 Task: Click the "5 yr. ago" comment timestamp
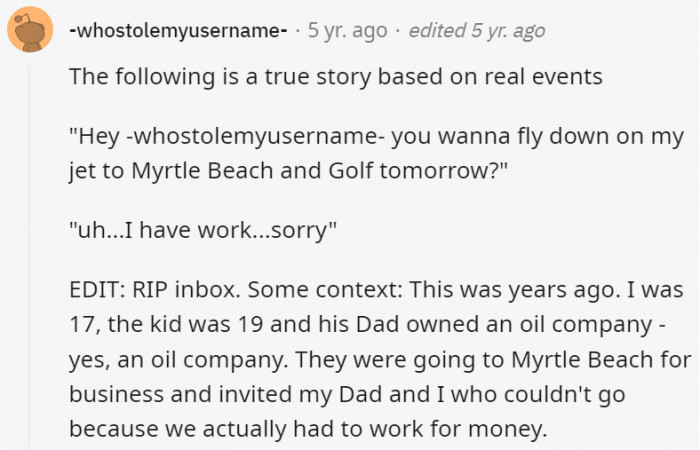(x=347, y=30)
